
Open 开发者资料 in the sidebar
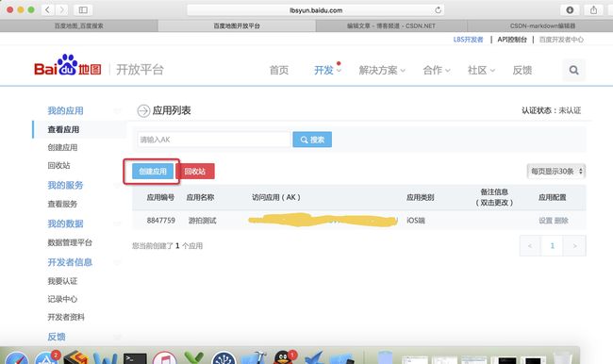tap(66, 317)
